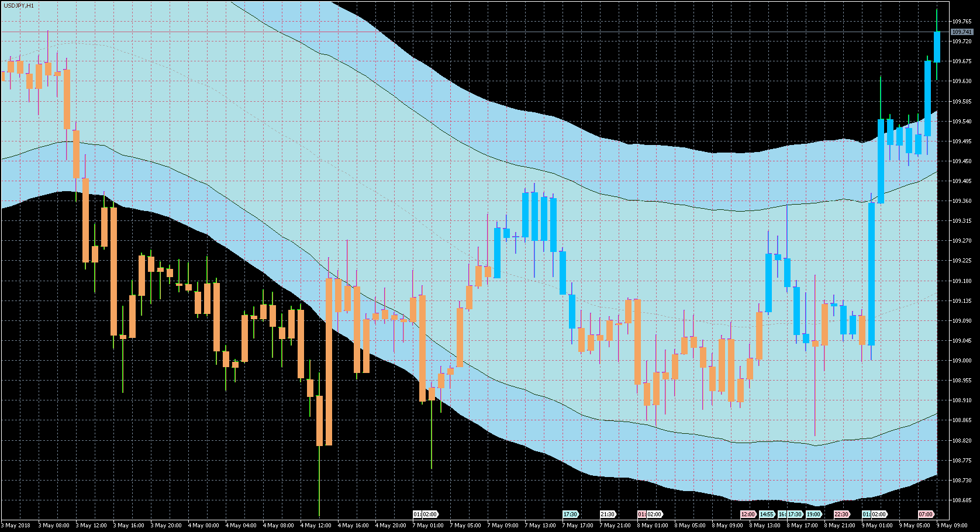Click the 8 May 13:00 time axis label
The image size is (980, 532).
point(767,525)
